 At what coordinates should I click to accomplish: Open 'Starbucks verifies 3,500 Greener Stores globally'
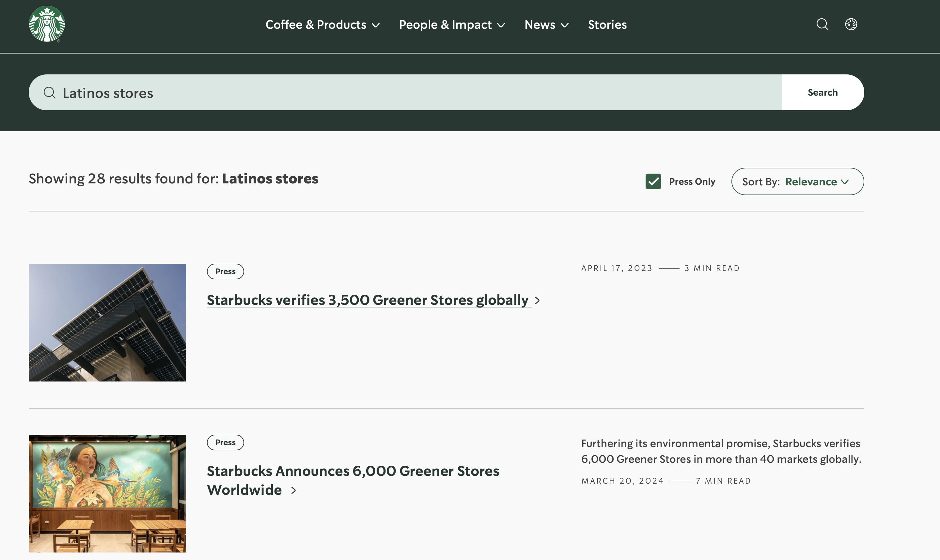pyautogui.click(x=368, y=300)
